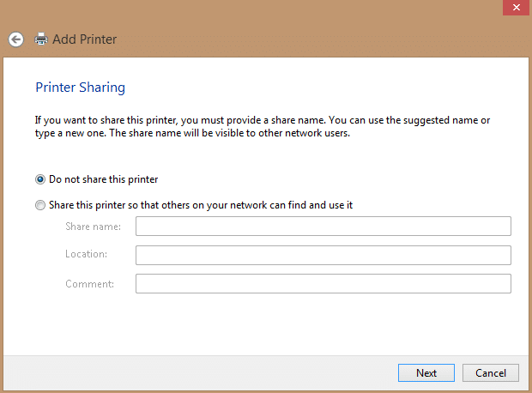Choose the Share this printer radio button
The width and height of the screenshot is (532, 393).
coord(40,205)
